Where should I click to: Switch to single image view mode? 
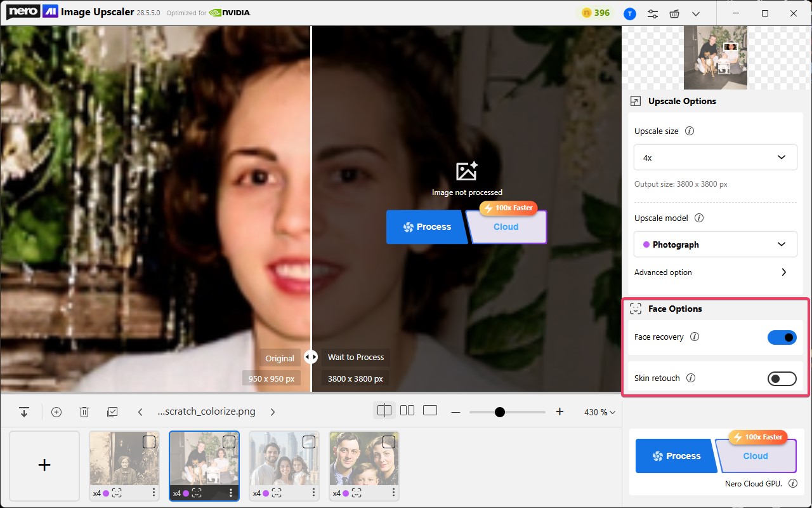[x=430, y=411]
